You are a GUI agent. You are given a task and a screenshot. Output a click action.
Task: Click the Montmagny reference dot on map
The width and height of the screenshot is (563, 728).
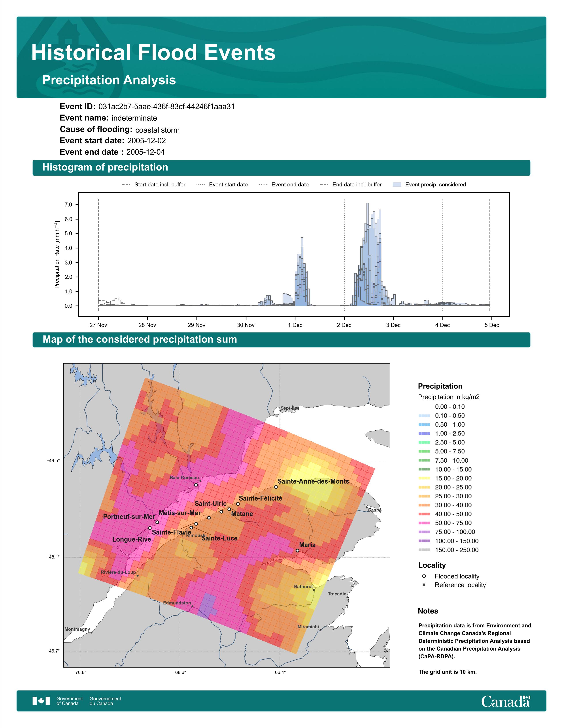(91, 632)
